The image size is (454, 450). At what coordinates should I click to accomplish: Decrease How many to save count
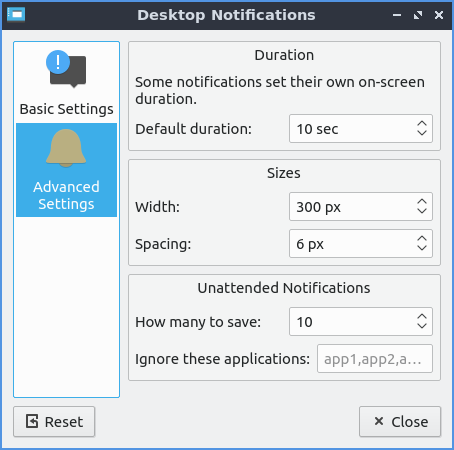(422, 326)
